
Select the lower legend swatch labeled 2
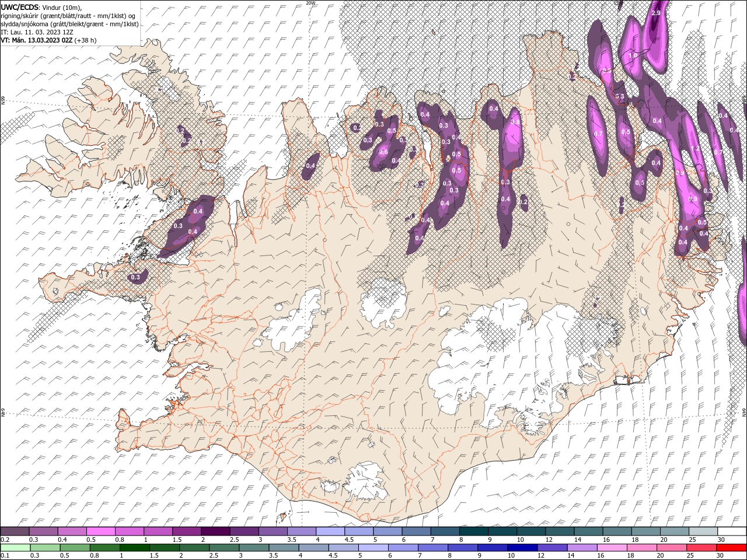[x=194, y=547]
